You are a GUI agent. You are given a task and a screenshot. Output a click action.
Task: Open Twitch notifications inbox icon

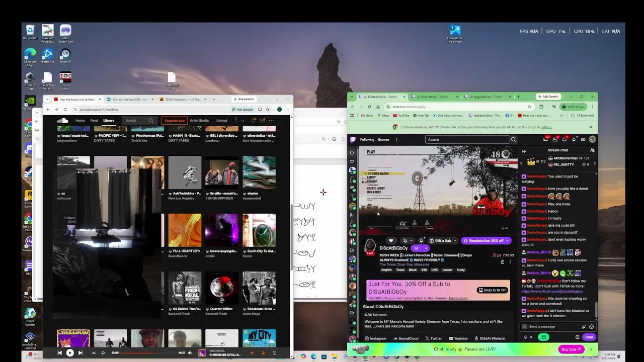555,140
